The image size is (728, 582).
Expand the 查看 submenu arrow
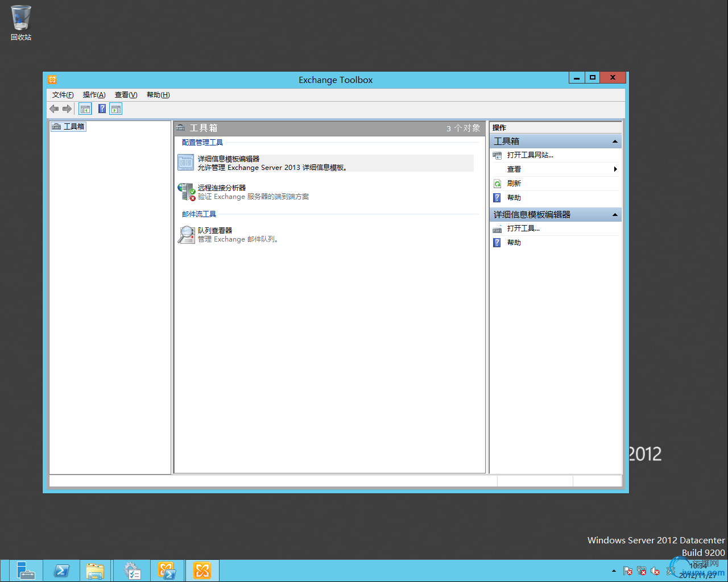pyautogui.click(x=615, y=169)
